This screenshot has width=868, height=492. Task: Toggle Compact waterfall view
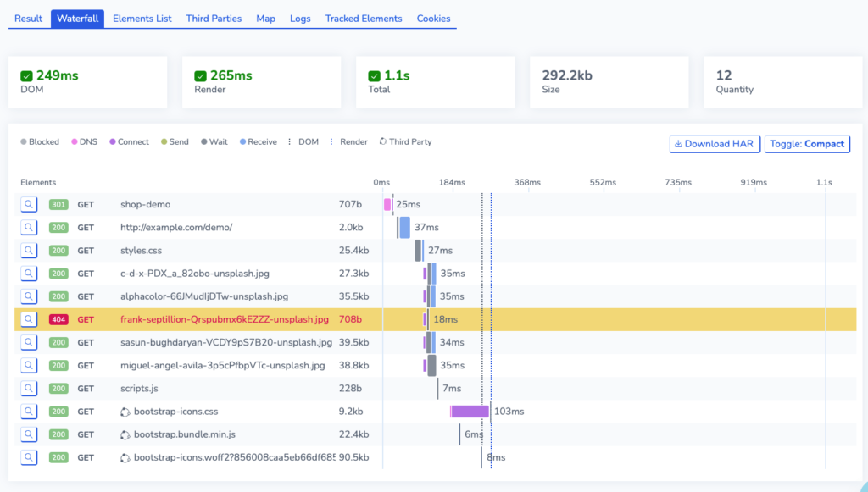[x=807, y=144]
